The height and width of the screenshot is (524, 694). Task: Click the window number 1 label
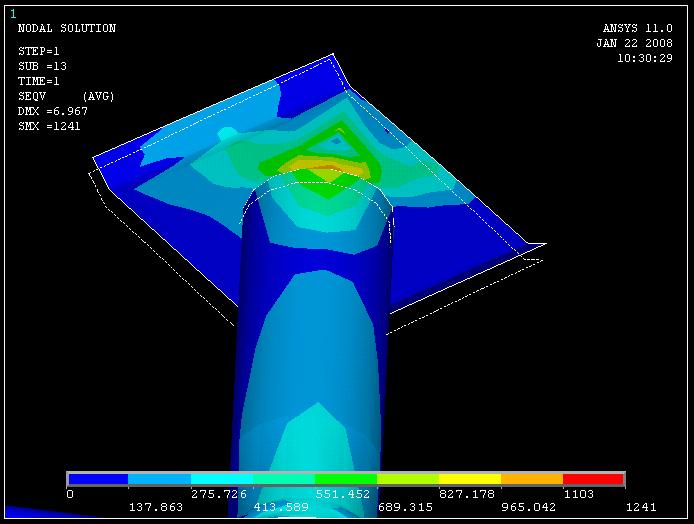tap(13, 14)
